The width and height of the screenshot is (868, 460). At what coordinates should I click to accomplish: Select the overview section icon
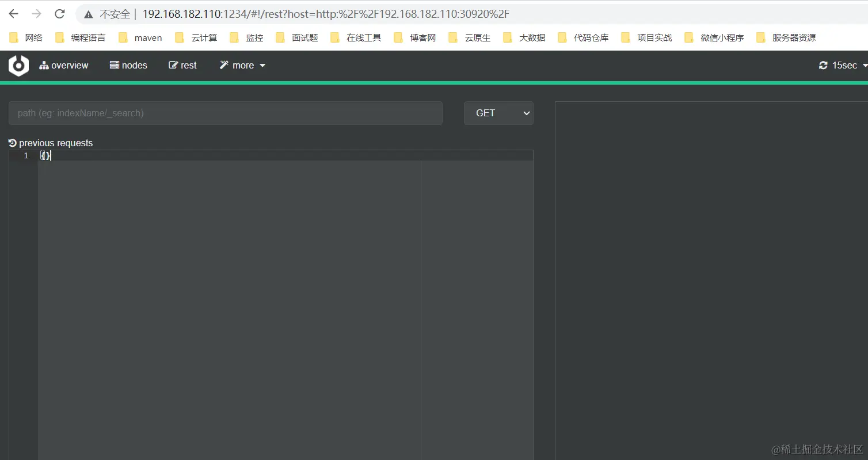pyautogui.click(x=45, y=65)
